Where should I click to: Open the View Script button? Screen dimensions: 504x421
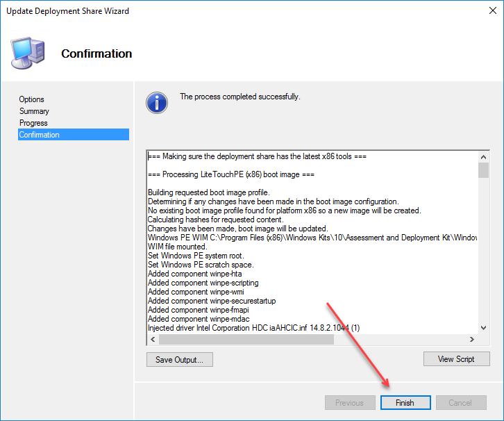pos(456,359)
